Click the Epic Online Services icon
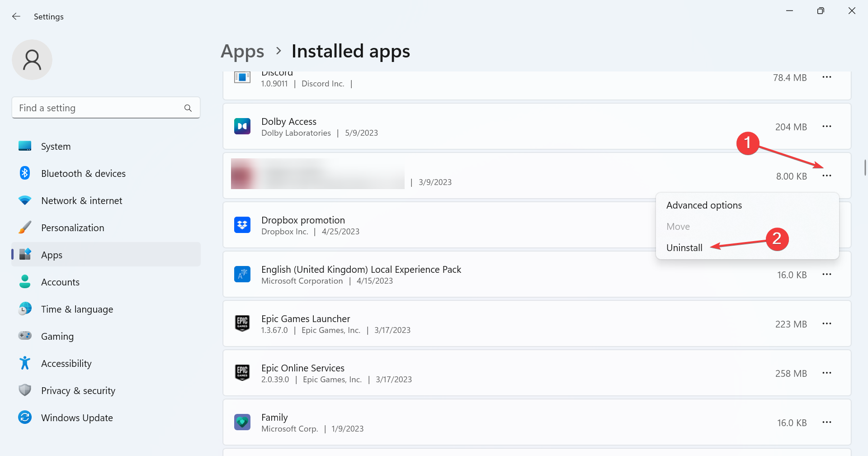 pos(242,373)
